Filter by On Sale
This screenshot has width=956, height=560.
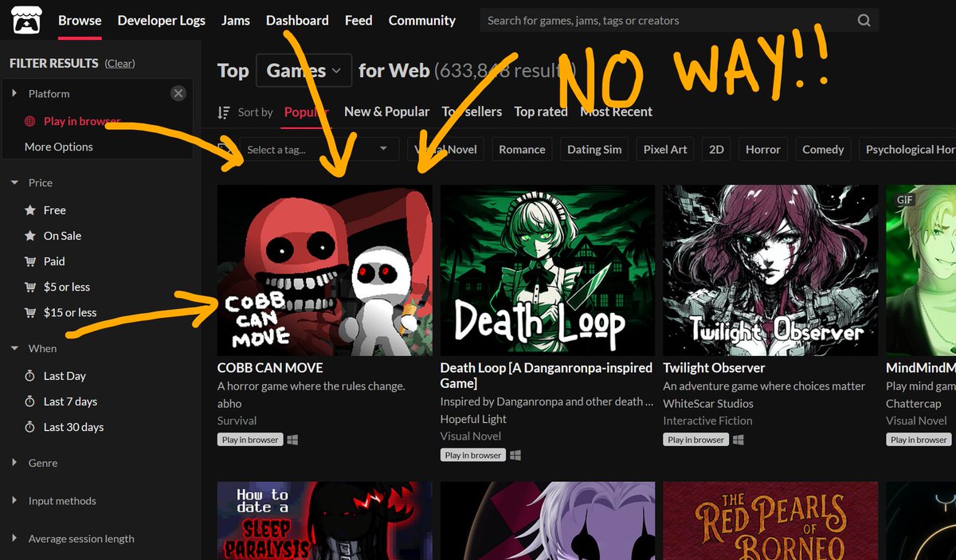point(62,236)
